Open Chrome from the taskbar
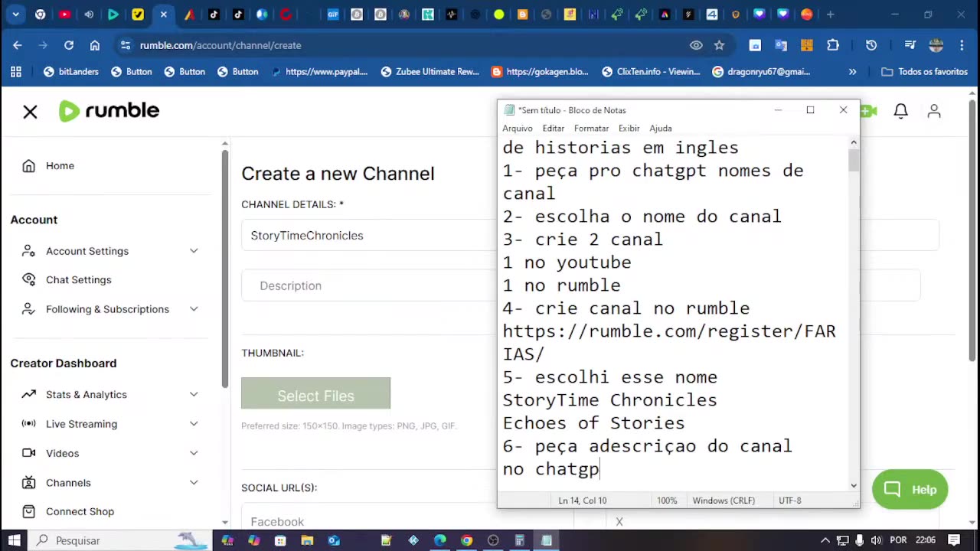Viewport: 980px width, 551px height. click(x=466, y=540)
